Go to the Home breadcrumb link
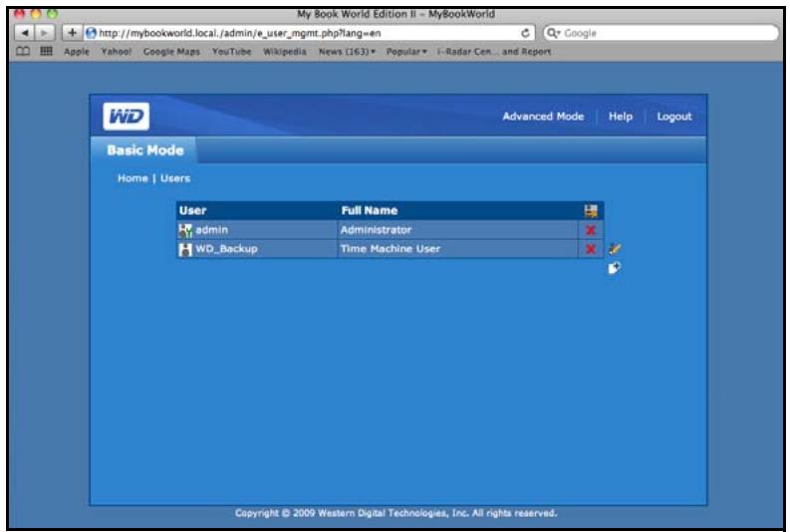Screen dimensions: 790x532 (132, 178)
